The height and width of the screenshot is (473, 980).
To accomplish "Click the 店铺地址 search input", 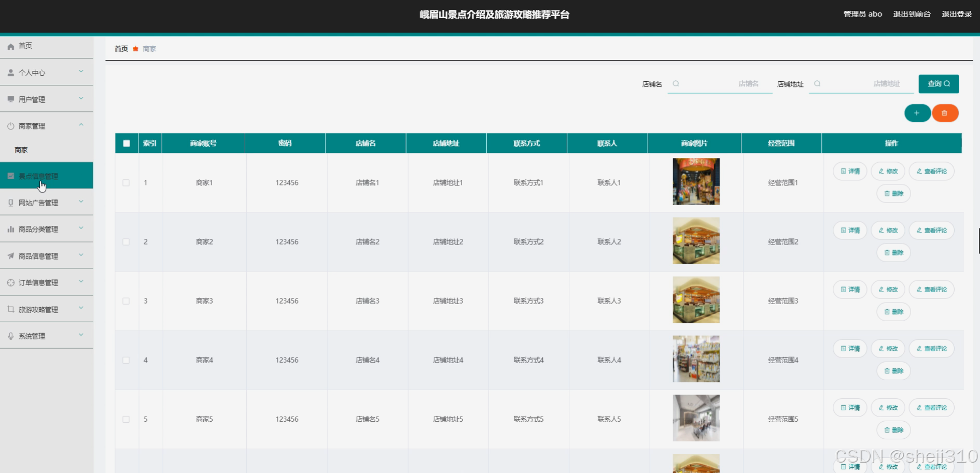I will tap(861, 83).
